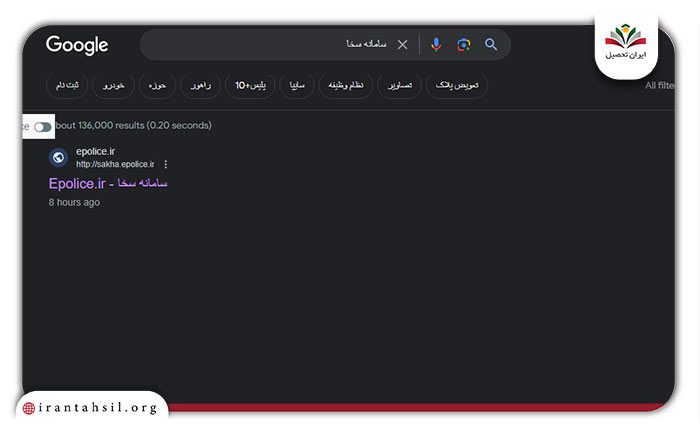Click the epolice.ir site name
Screen dimensions: 700x430
(96, 151)
